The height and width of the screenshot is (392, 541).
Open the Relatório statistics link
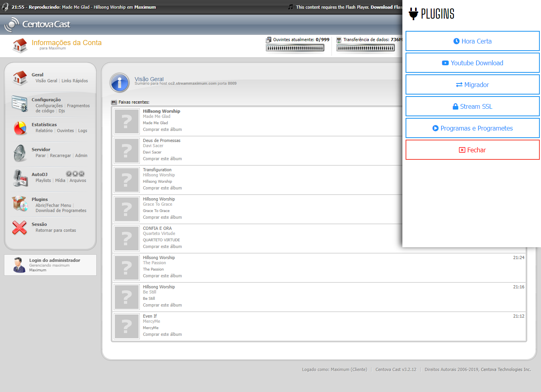pyautogui.click(x=44, y=131)
